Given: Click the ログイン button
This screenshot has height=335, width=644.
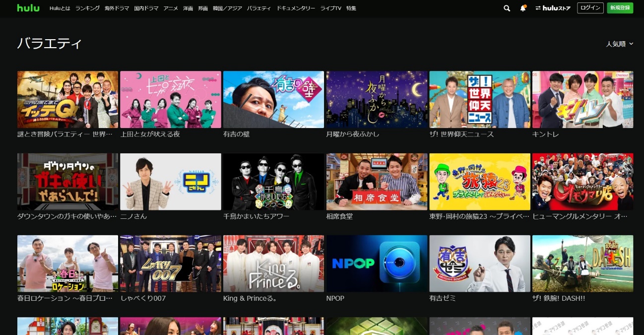Looking at the screenshot, I should (x=590, y=8).
